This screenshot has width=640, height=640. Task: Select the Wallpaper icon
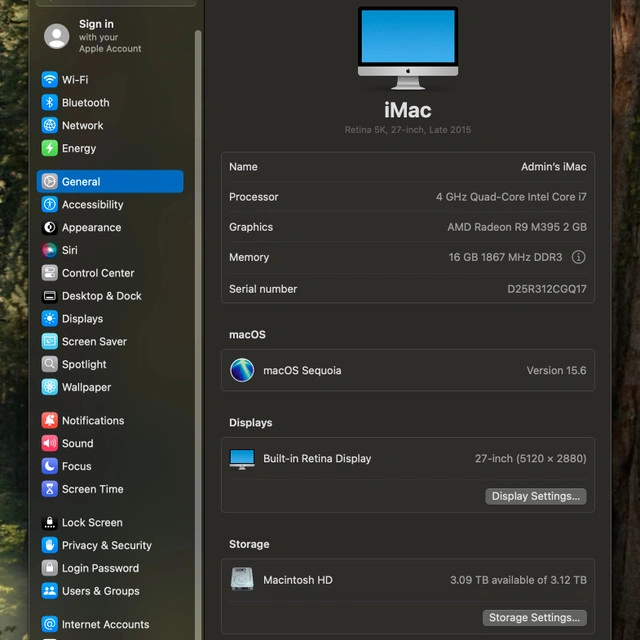50,388
